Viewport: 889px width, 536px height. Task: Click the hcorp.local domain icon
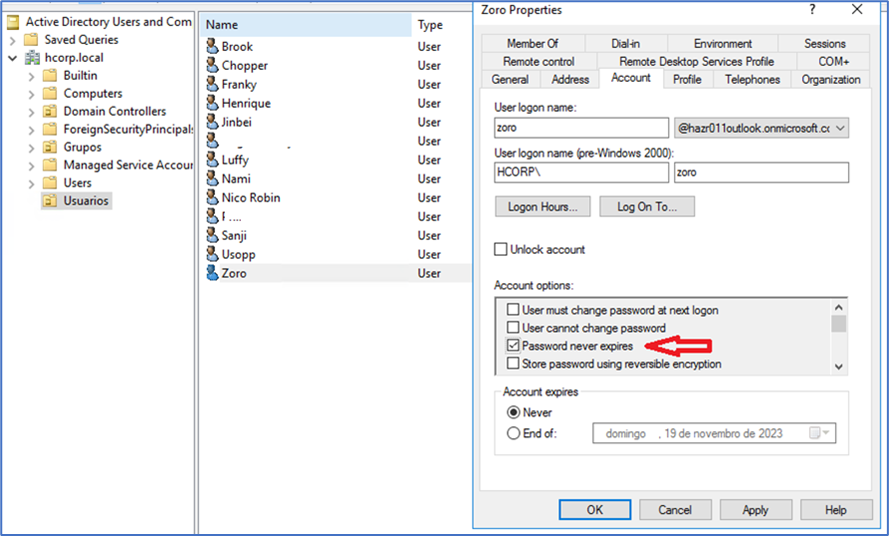tap(31, 58)
